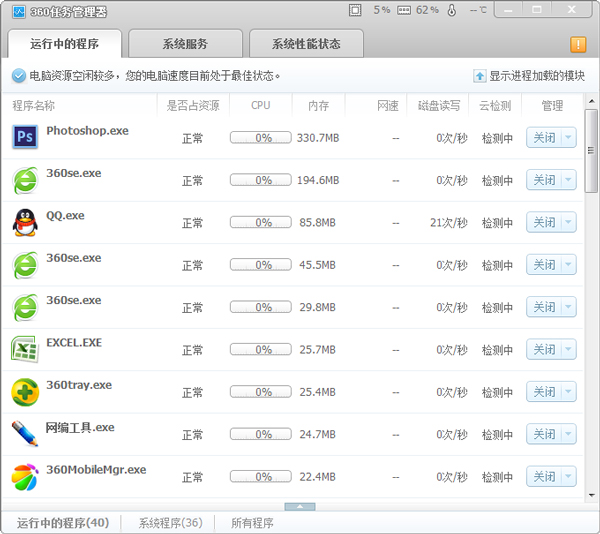Click the 330.7MB memory value
Viewport: 600px width, 534px height.
318,138
